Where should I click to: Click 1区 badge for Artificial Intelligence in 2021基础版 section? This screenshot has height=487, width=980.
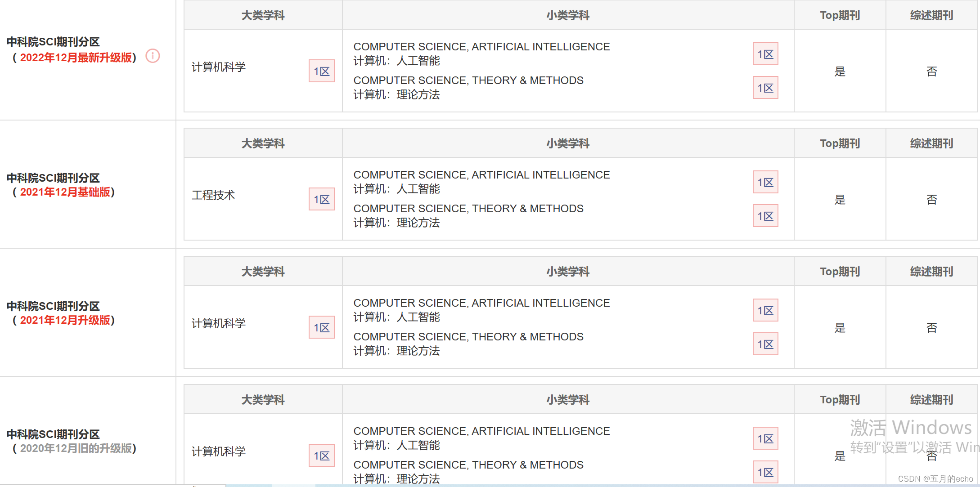765,182
